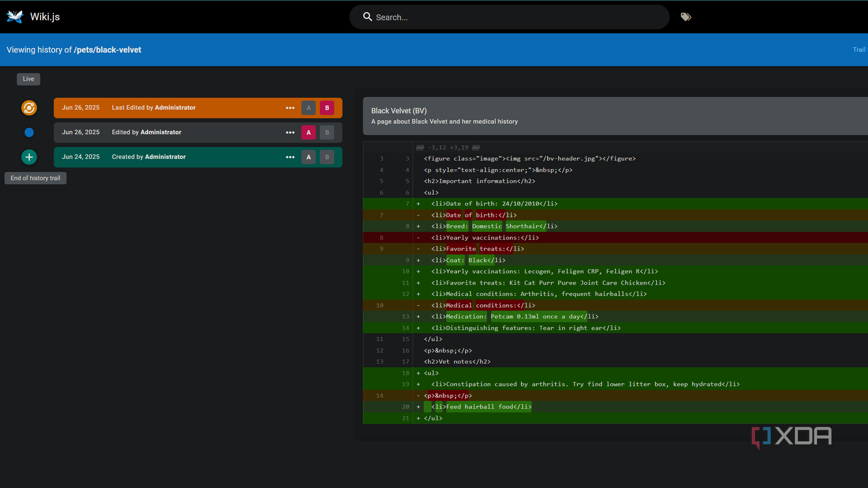
Task: Click the /pets/black-velvet path in header
Action: (x=108, y=50)
